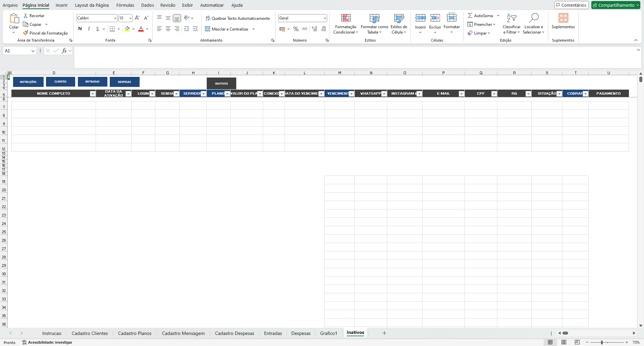Click the Percent style icon

pos(296,29)
